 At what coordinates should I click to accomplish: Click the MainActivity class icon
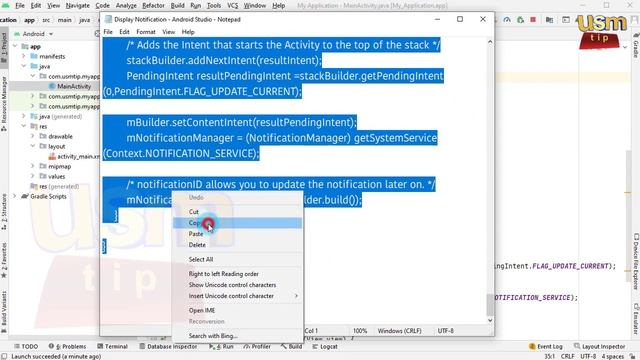pos(52,86)
